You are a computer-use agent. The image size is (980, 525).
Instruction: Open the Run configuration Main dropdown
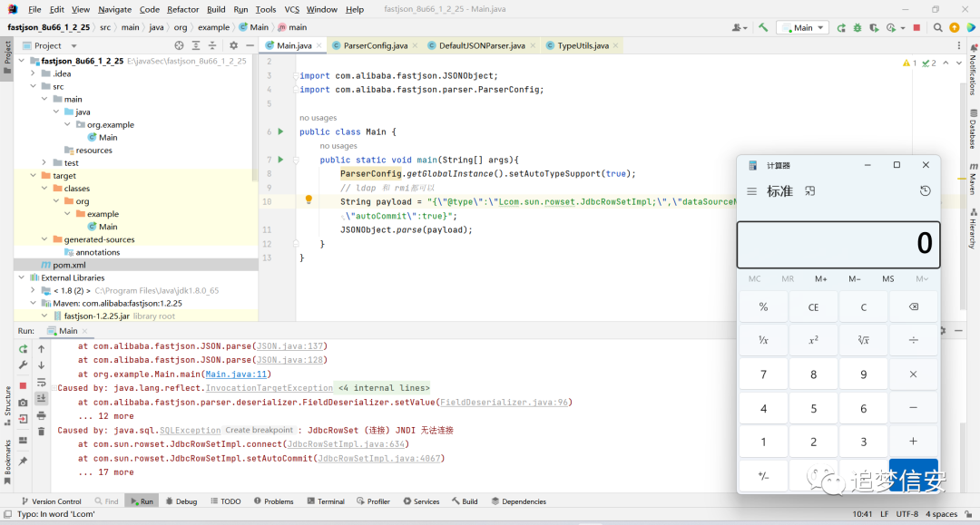tap(804, 27)
